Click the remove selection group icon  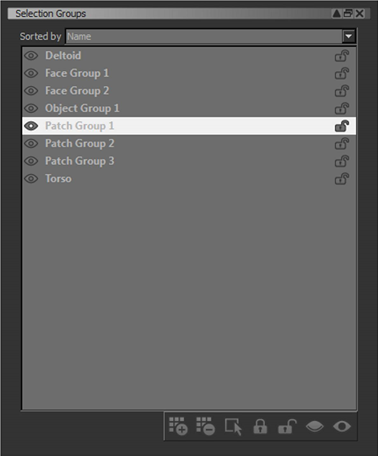(x=205, y=426)
